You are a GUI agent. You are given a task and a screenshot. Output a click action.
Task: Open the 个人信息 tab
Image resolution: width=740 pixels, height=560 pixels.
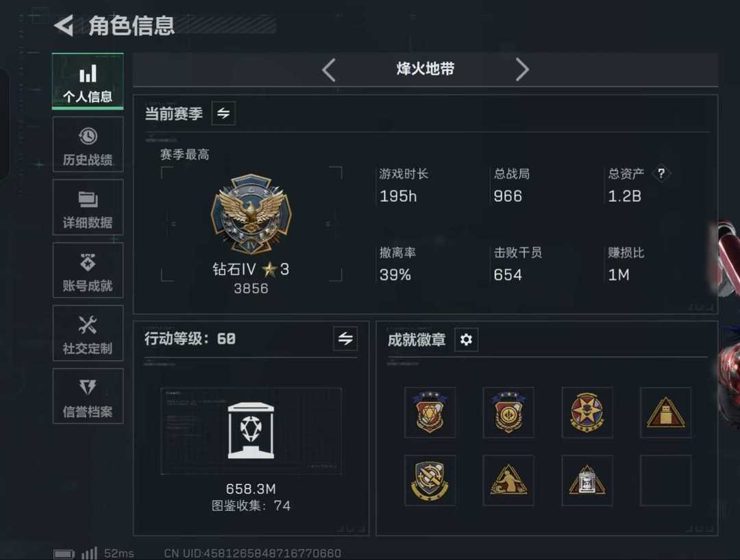point(88,81)
